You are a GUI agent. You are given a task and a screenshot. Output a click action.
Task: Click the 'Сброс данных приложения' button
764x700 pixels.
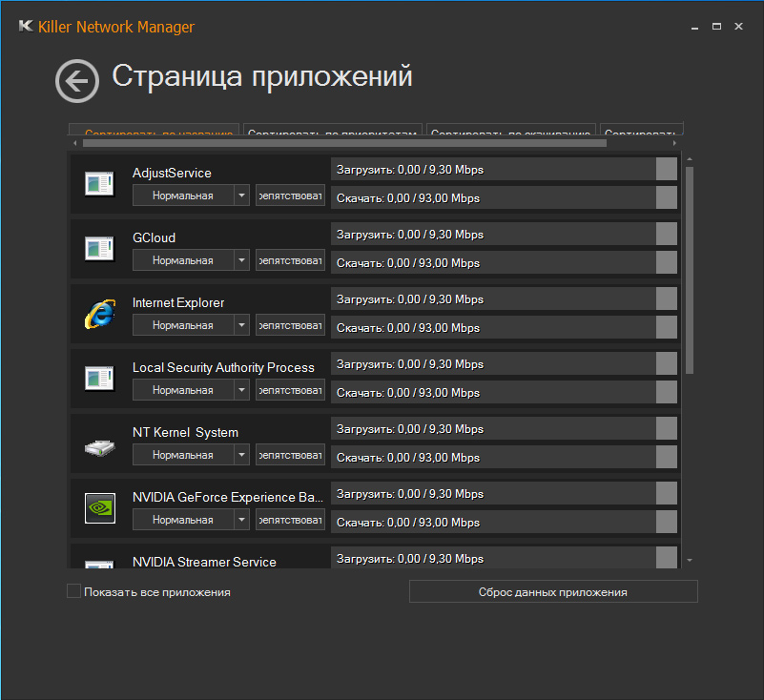553,591
